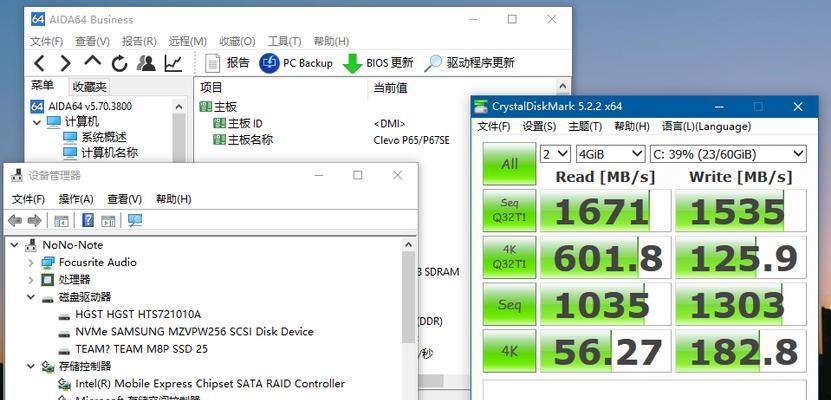Open 文件(F) menu in CrystalDiskMark
This screenshot has width=831, height=400.
tap(494, 127)
